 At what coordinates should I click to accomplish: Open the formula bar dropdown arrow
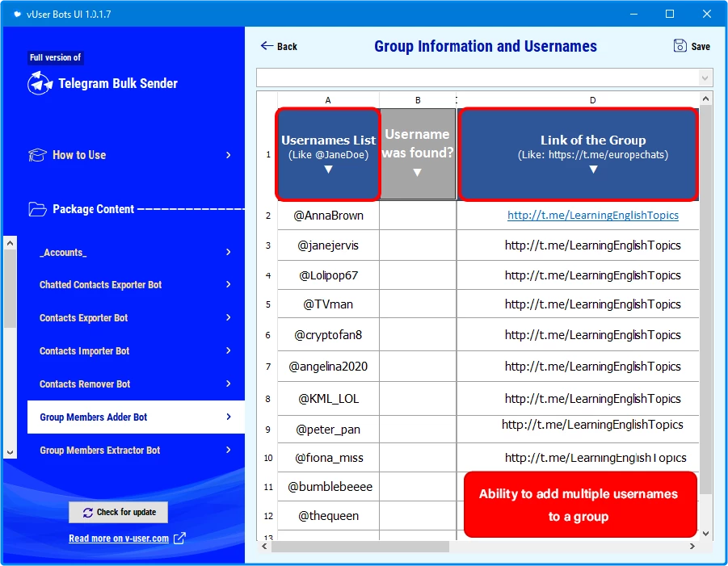click(705, 78)
